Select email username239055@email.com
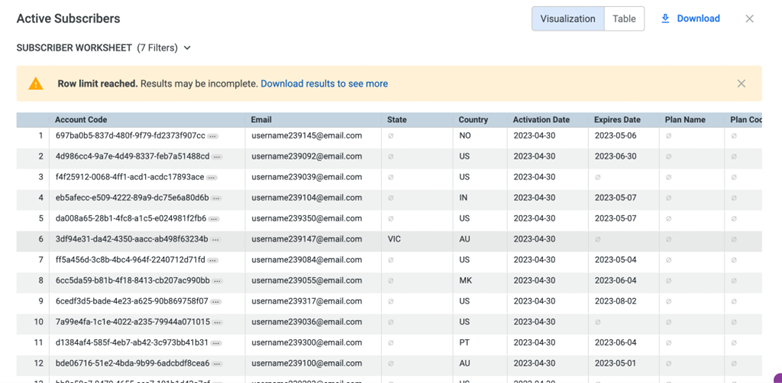The width and height of the screenshot is (782, 383). [x=307, y=280]
